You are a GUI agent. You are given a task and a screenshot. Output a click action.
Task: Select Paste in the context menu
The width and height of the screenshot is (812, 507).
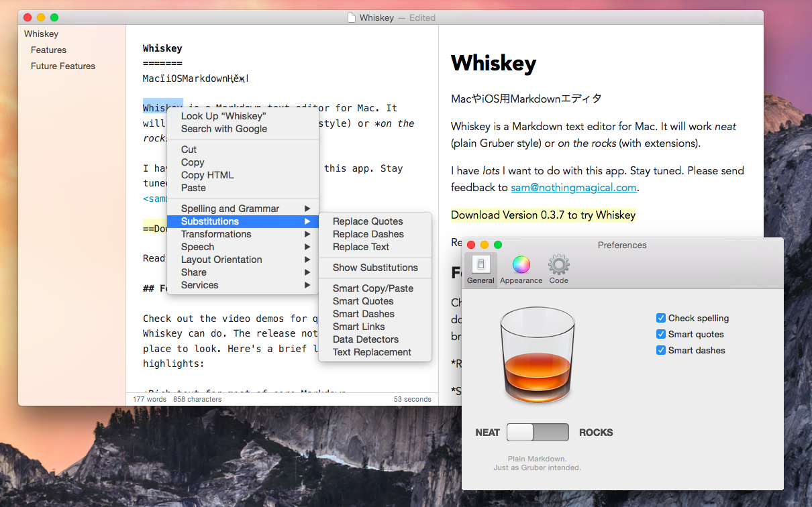[x=242, y=188]
